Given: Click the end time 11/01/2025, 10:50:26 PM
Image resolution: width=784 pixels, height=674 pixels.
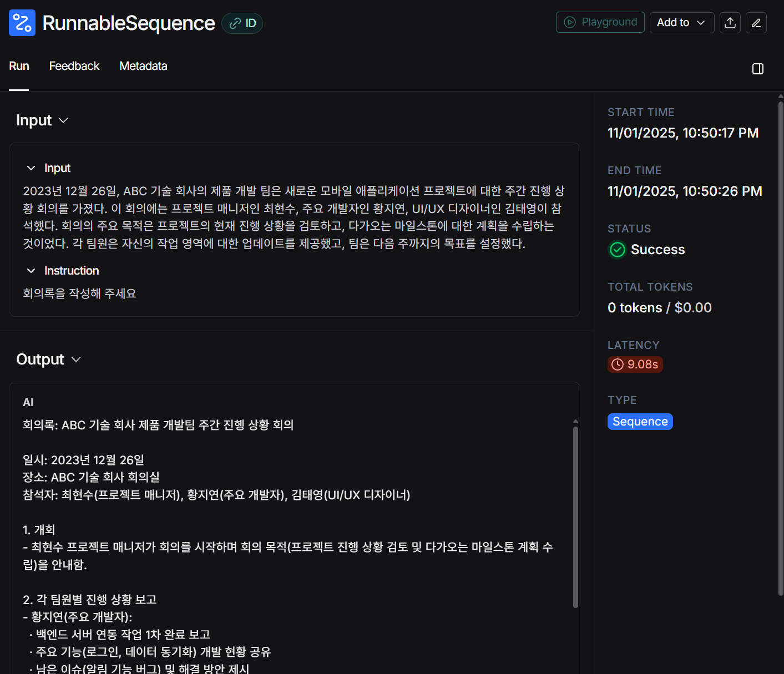Looking at the screenshot, I should click(x=685, y=191).
